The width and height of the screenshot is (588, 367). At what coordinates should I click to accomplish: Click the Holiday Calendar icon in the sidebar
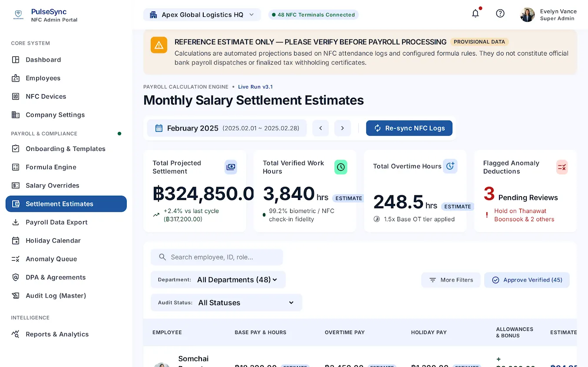16,241
